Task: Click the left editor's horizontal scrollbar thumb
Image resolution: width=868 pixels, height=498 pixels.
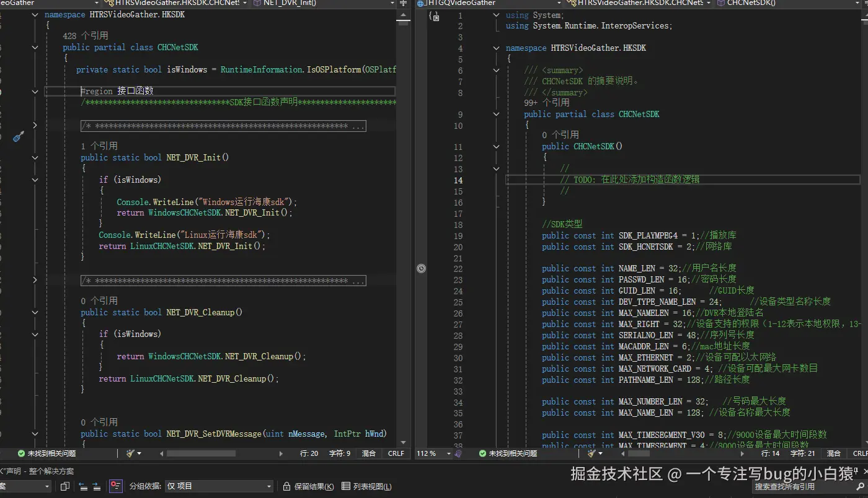Action: (201, 453)
